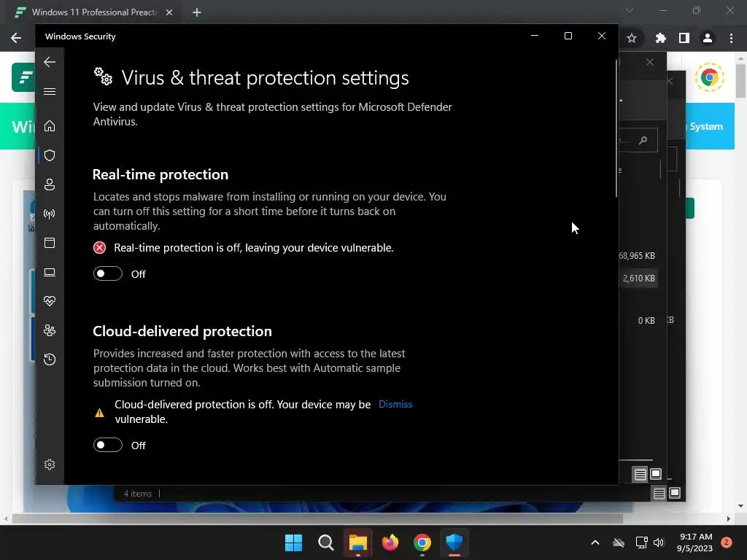The height and width of the screenshot is (560, 747).
Task: Click the Chrome logo on webpage
Action: tap(709, 77)
